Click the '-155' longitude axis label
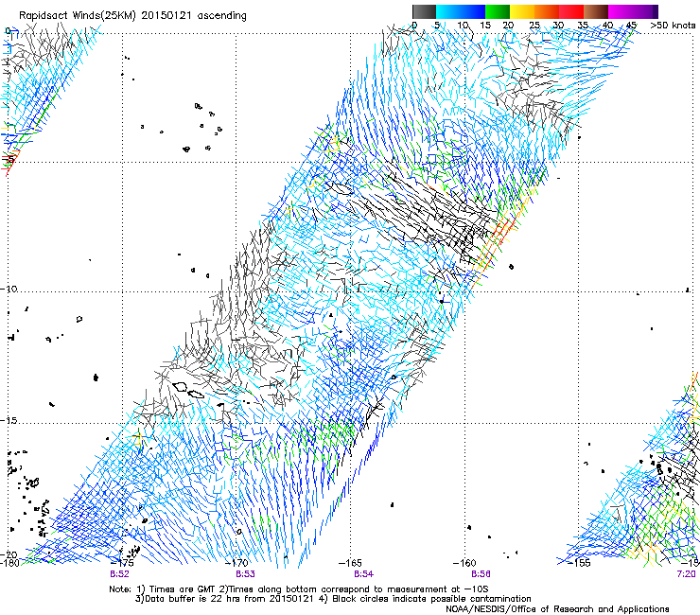The width and height of the screenshot is (700, 615). tap(579, 563)
